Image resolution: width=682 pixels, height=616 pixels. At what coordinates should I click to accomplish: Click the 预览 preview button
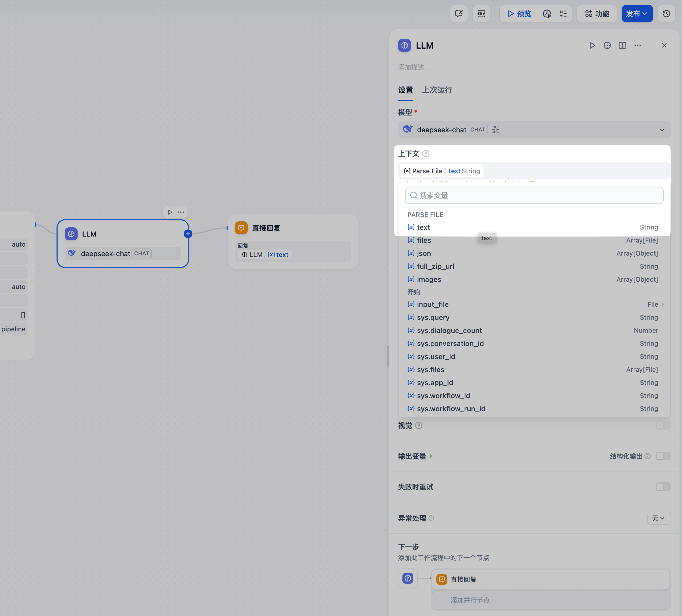519,14
